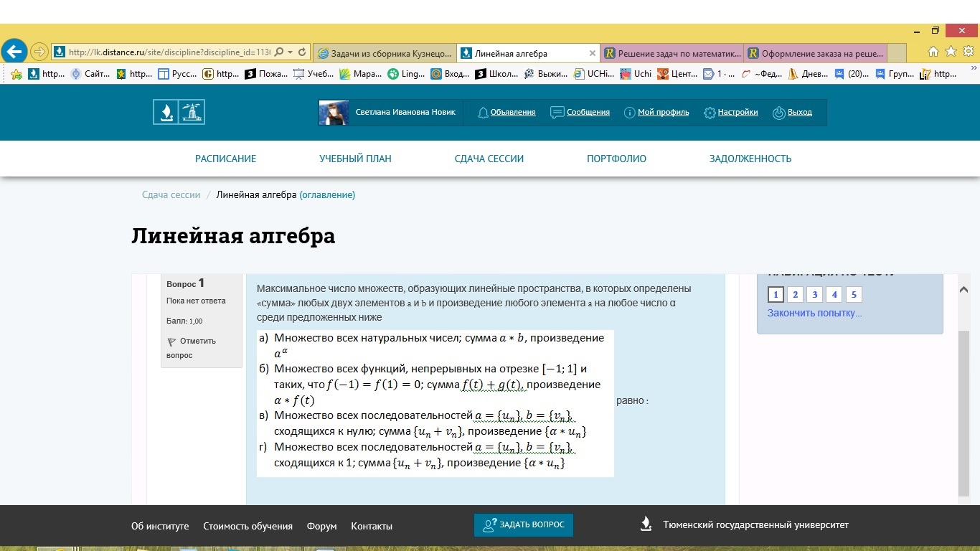Click the refresh icon in address bar
Viewport: 980px width, 551px height.
[x=302, y=52]
